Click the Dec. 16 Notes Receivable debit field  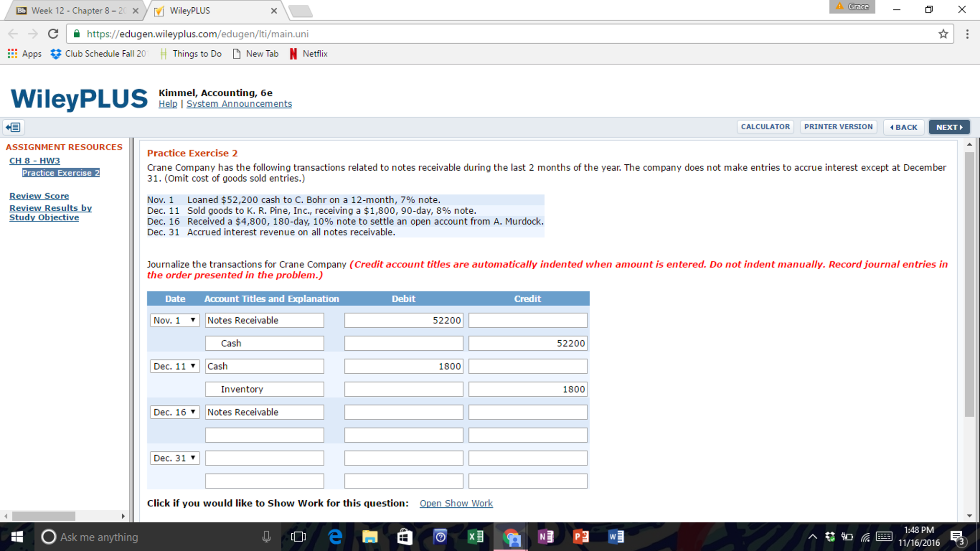tap(404, 412)
